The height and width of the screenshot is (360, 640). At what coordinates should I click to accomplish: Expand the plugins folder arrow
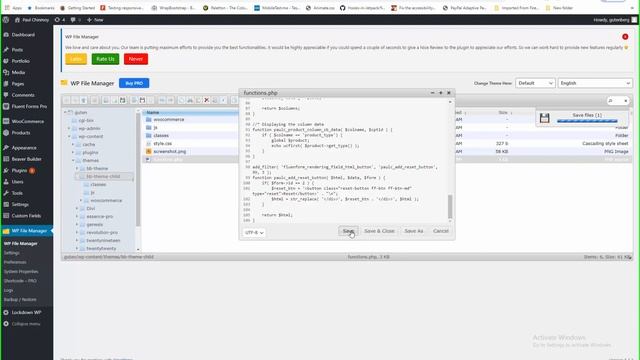pos(73,152)
